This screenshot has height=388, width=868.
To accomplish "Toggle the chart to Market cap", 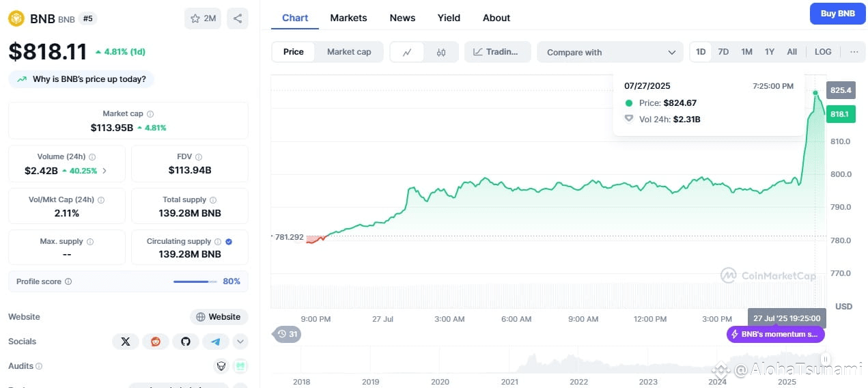I will click(349, 52).
